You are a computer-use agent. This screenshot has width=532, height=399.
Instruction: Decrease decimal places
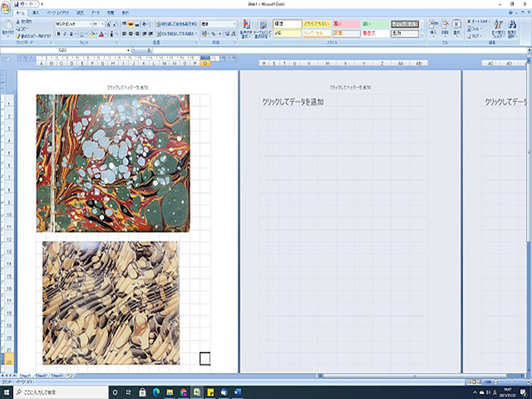[233, 33]
